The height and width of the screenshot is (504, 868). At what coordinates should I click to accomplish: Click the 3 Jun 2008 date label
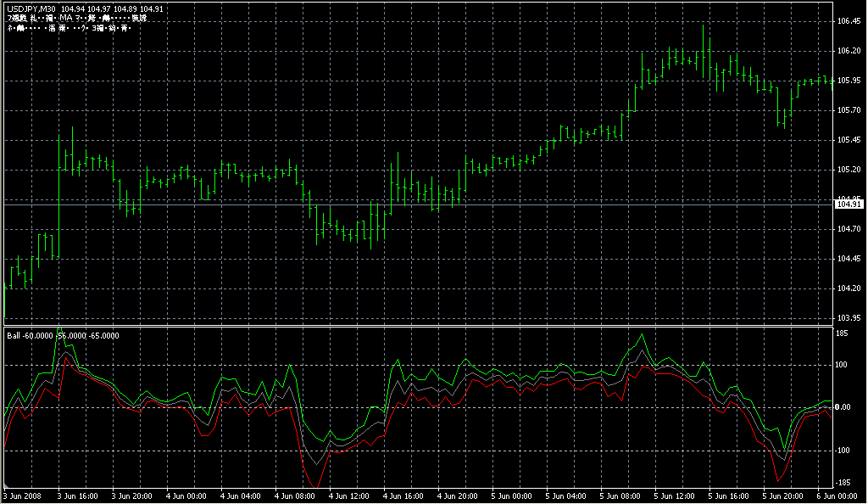click(23, 496)
